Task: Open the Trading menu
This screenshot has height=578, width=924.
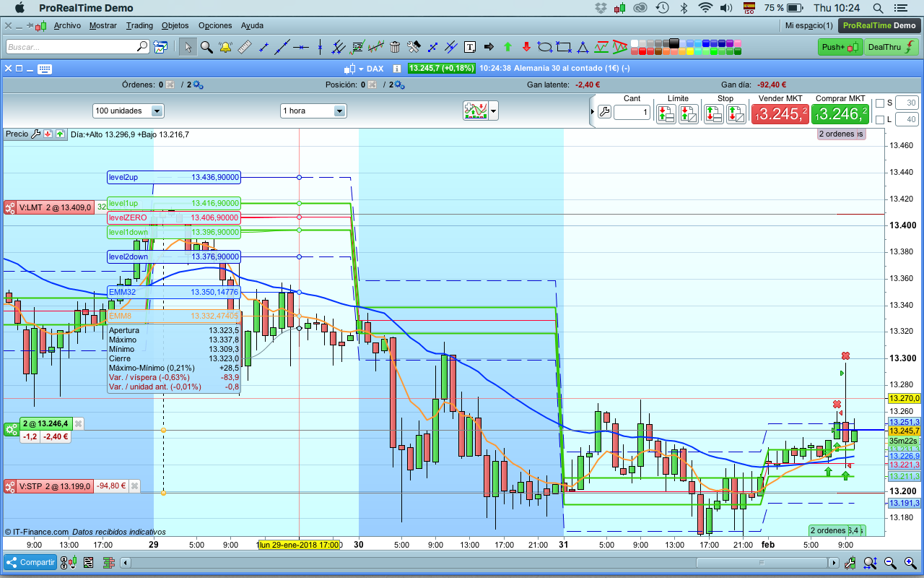Action: 139,25
